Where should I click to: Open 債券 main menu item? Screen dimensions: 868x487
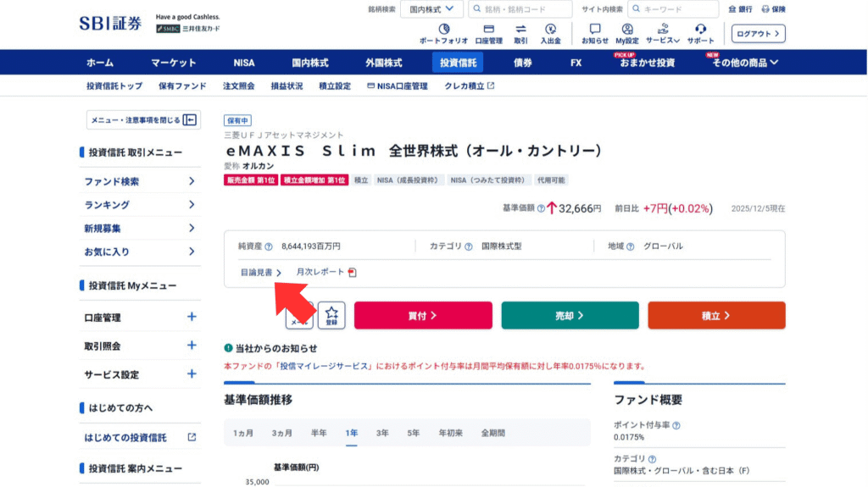click(522, 63)
